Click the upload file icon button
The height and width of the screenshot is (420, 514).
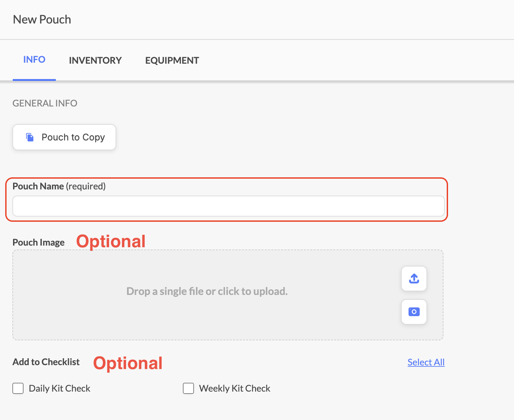click(x=414, y=279)
